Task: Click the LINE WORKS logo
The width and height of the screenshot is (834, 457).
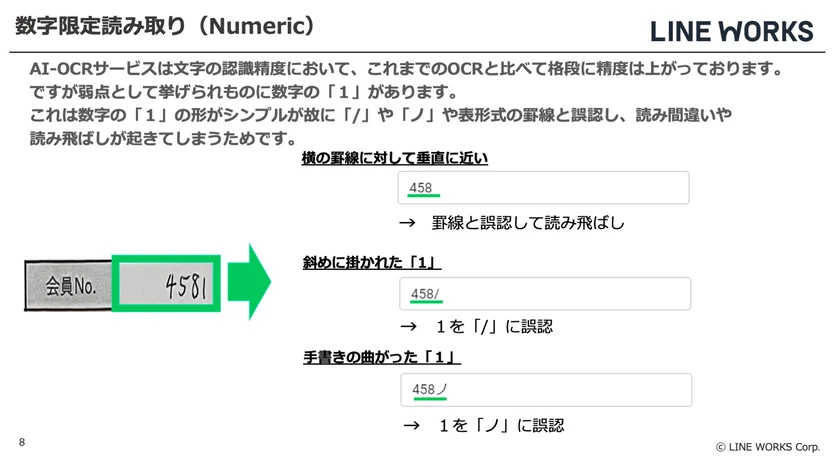Action: click(x=731, y=31)
